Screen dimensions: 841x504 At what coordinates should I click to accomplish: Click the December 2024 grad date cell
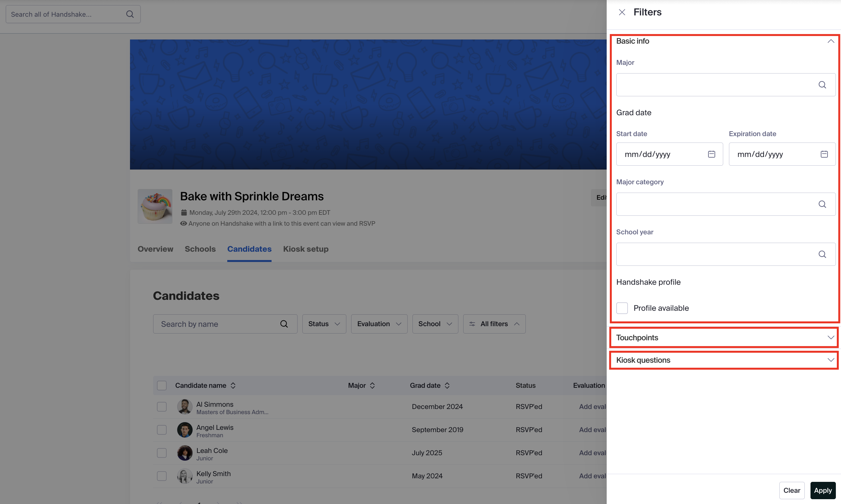437,406
